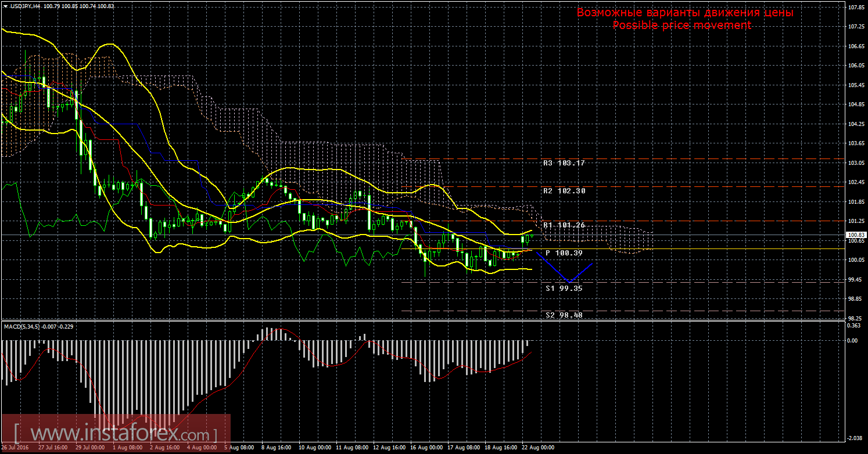Click 101.85 on the price axis
This screenshot has width=868, height=454.
point(856,202)
